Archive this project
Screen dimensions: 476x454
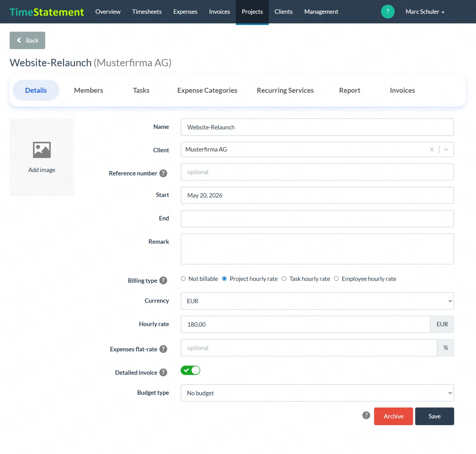(x=394, y=416)
